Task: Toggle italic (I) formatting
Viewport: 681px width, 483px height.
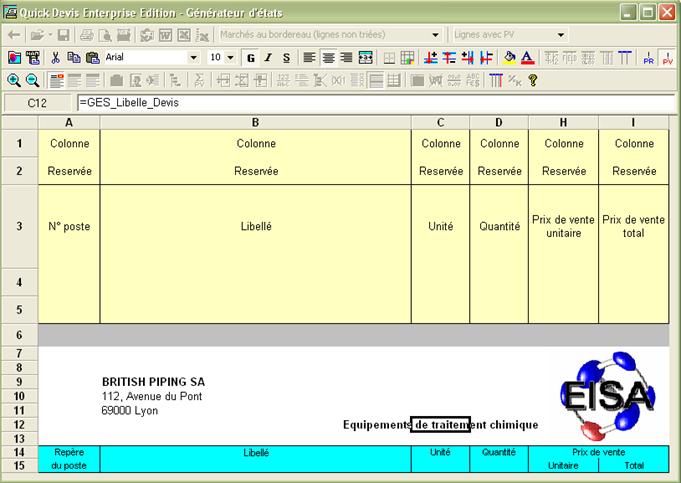Action: pos(268,58)
